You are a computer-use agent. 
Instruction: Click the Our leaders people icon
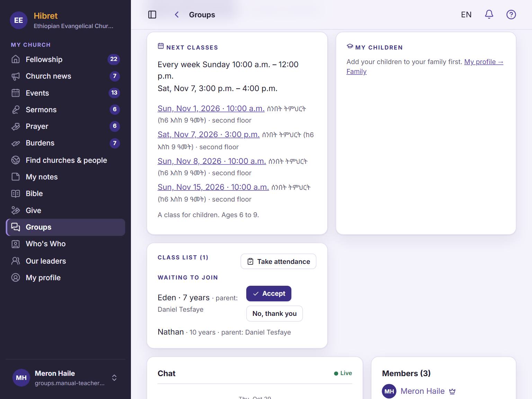[16, 261]
